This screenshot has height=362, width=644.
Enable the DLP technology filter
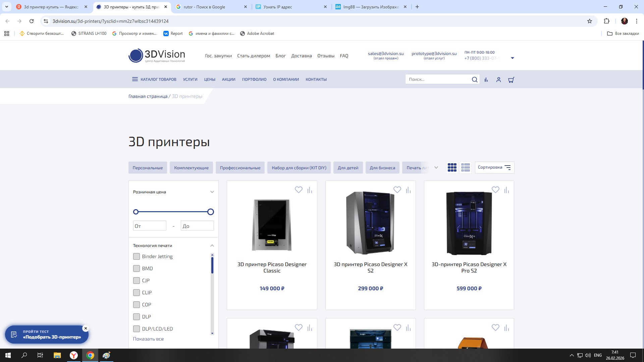click(137, 317)
